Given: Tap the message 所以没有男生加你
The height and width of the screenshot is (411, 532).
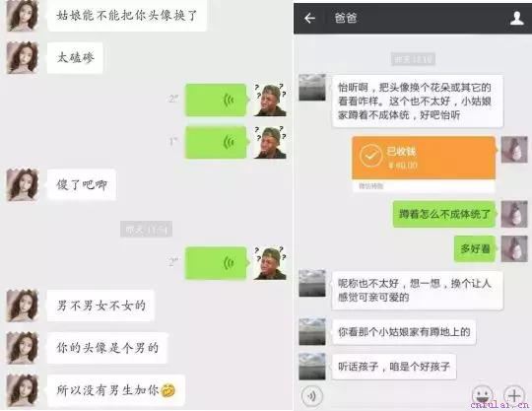Looking at the screenshot, I should (116, 390).
